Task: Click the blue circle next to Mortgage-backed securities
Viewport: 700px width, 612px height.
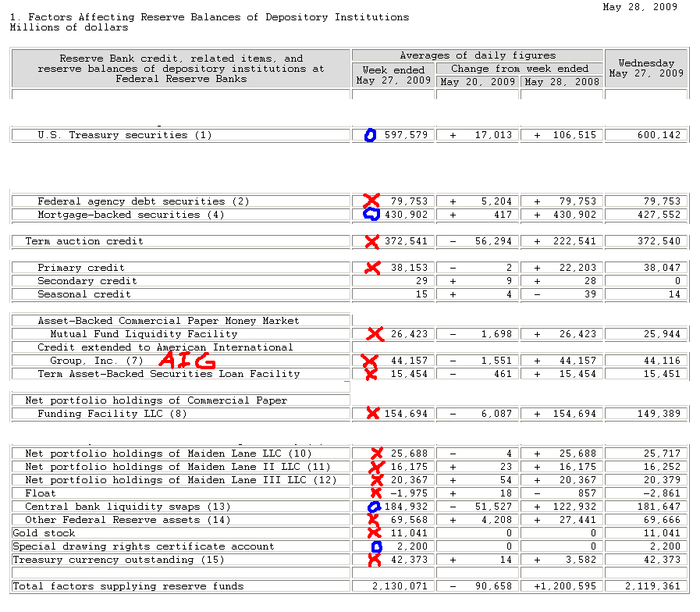Action: tap(370, 212)
